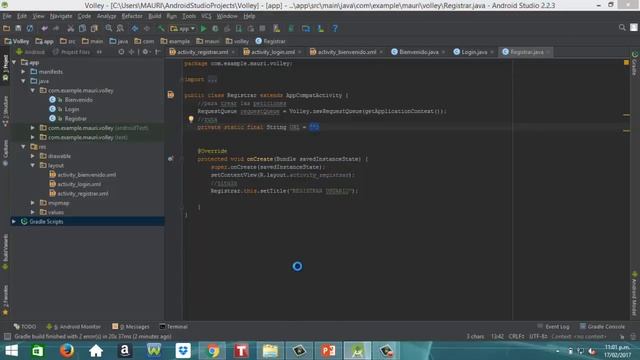Click scroll from source target icon
This screenshot has height=360, width=640.
point(121,52)
